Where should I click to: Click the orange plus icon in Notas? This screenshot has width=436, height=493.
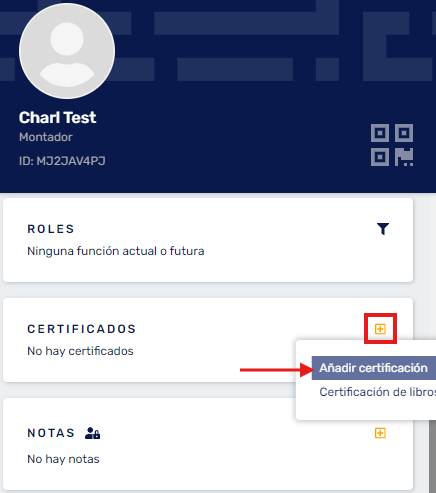[380, 433]
